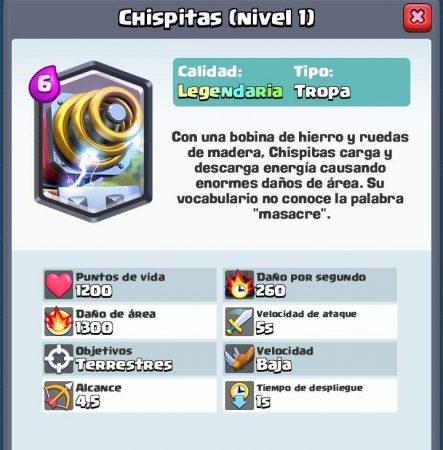Tap the bow and arrow Alcance icon
Viewport: 443px width, 450px height.
tap(58, 396)
